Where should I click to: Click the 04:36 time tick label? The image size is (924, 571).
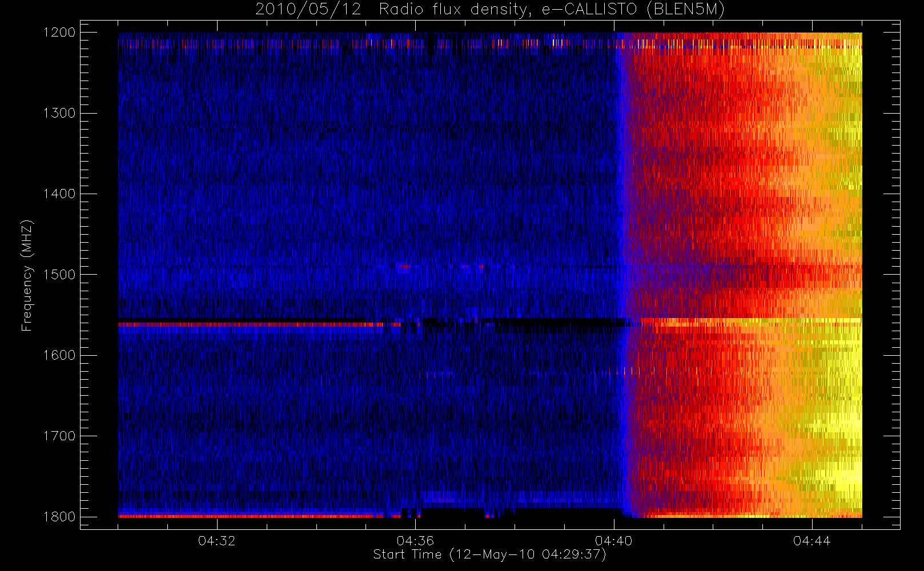click(415, 541)
